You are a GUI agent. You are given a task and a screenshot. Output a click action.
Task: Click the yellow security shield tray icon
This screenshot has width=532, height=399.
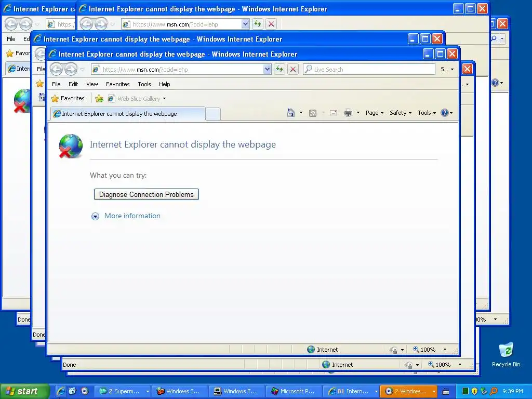tap(474, 391)
